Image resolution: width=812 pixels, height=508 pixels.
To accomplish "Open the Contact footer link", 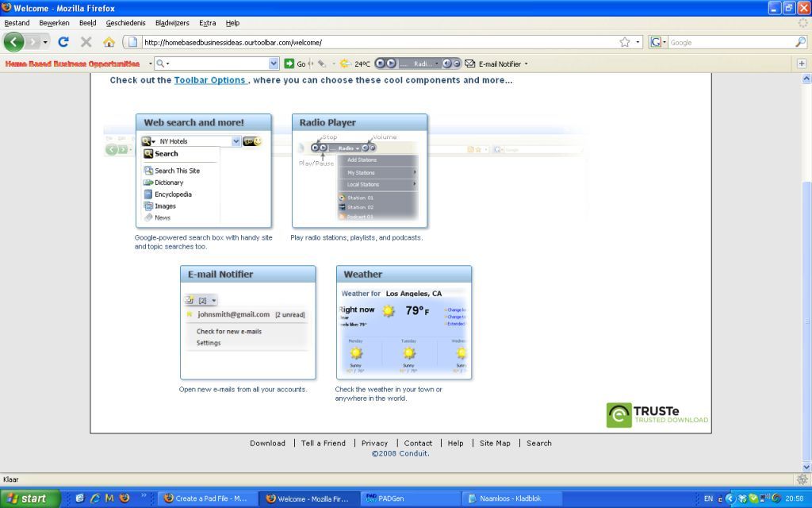I will [418, 443].
